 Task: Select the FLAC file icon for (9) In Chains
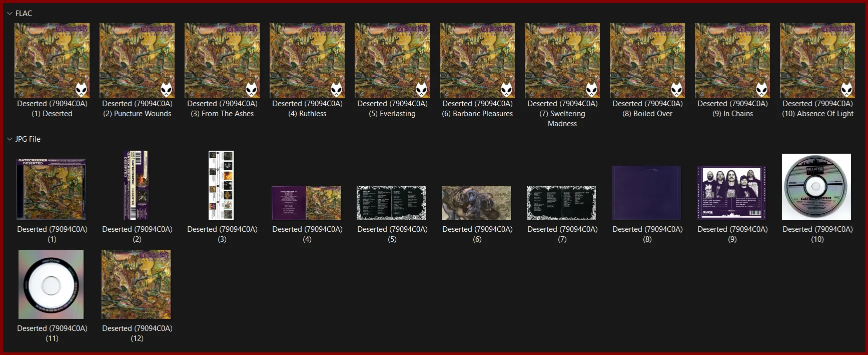[x=732, y=60]
